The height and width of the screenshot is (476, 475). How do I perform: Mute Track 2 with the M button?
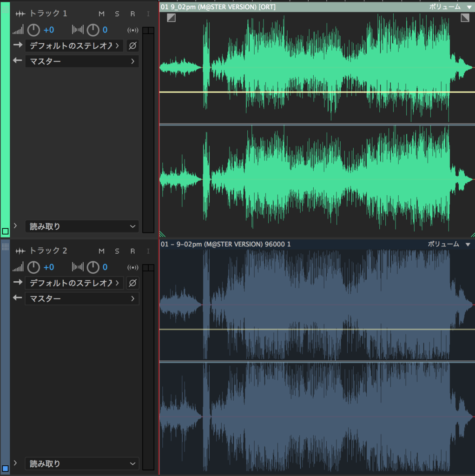pos(101,251)
